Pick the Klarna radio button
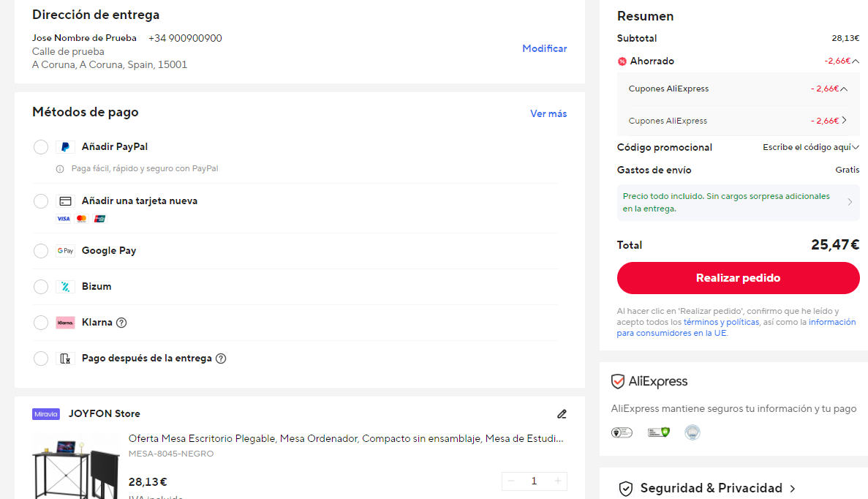The height and width of the screenshot is (499, 868). pos(41,323)
